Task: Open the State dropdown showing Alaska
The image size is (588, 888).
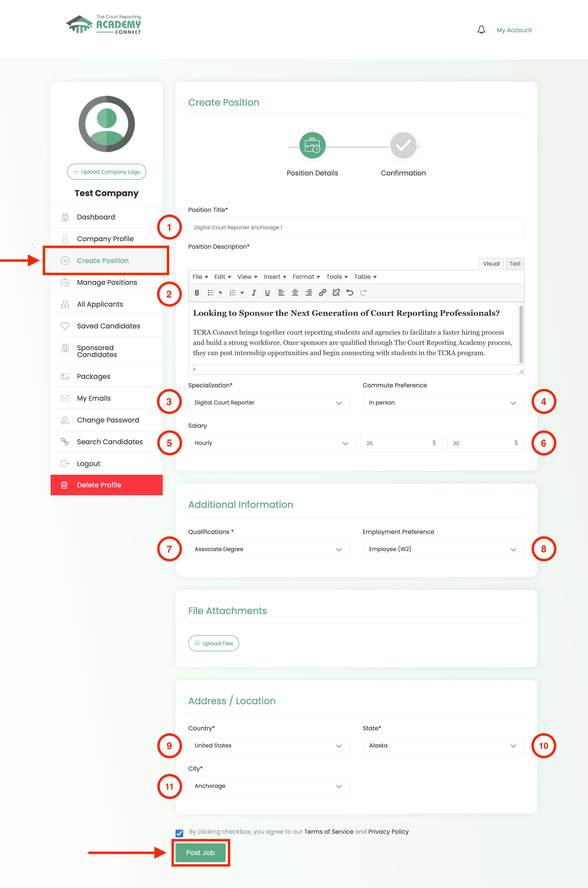Action: point(443,746)
